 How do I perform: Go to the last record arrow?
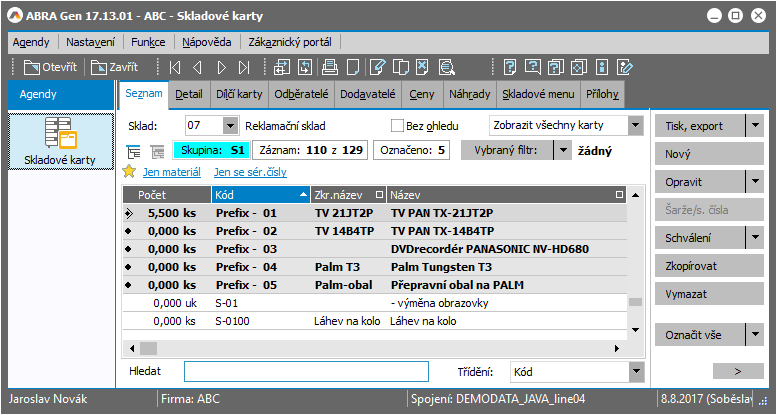[x=244, y=68]
